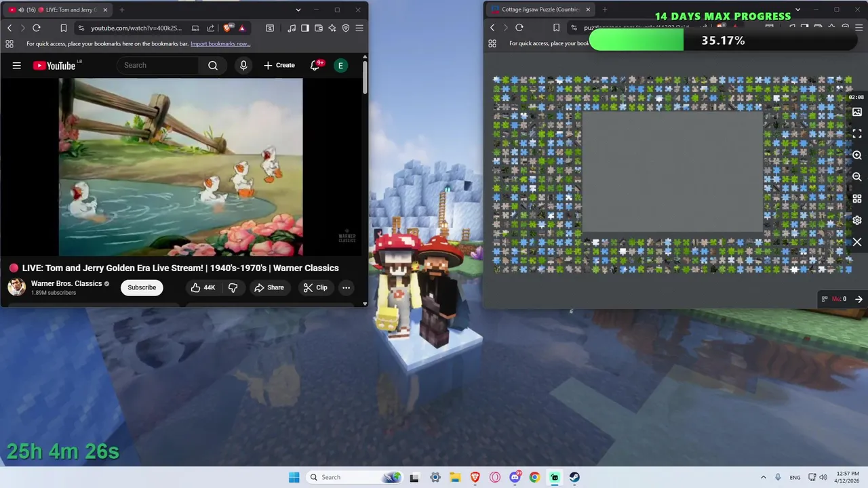Go back in the YouTube browser window
The height and width of the screenshot is (488, 868).
(x=9, y=28)
